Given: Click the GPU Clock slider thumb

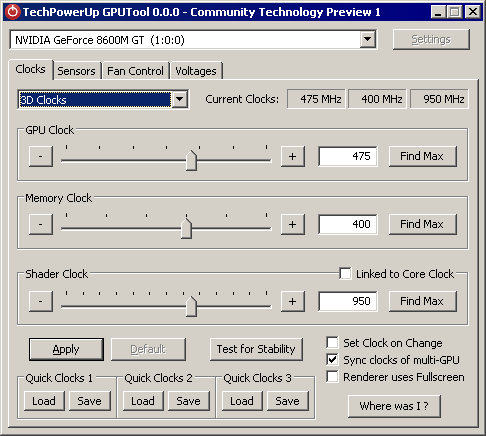Looking at the screenshot, I should coord(191,161).
